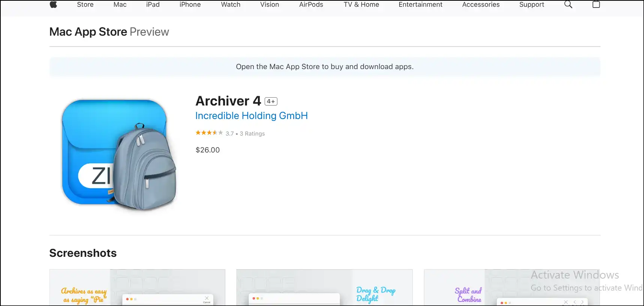Open the Archives as easy as Pie screenshot
Image resolution: width=644 pixels, height=306 pixels.
click(137, 287)
